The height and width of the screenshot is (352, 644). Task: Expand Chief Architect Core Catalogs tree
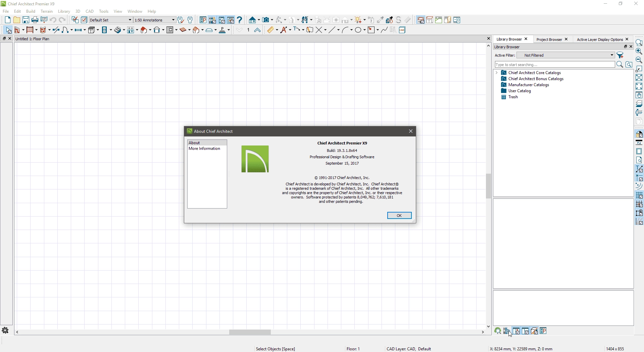[x=496, y=73]
